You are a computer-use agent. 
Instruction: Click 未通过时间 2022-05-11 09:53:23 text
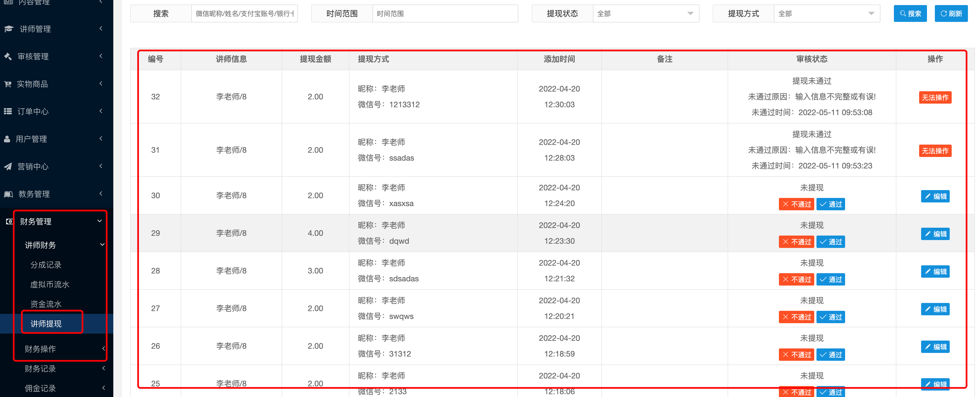(x=812, y=166)
